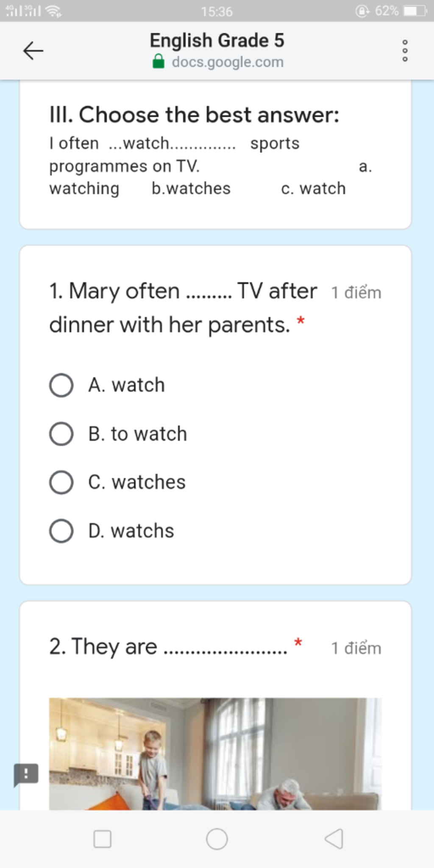
Task: Tap the battery icon in status bar
Action: (x=415, y=11)
